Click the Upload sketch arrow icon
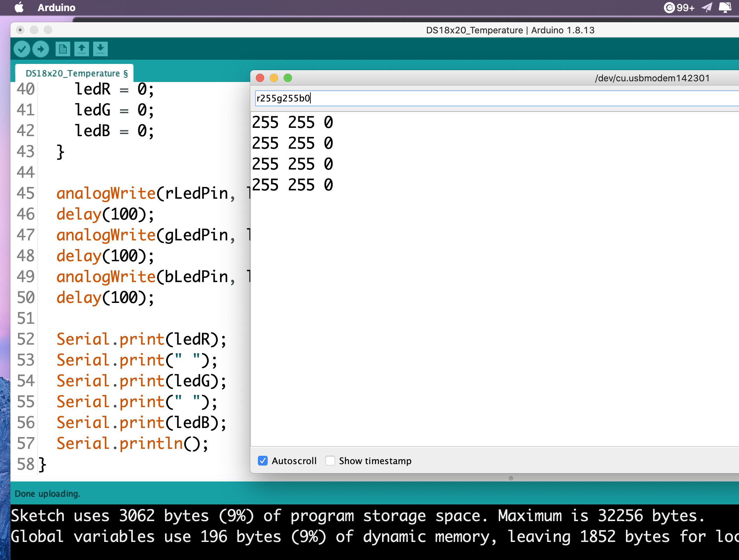The height and width of the screenshot is (560, 739). pos(41,49)
